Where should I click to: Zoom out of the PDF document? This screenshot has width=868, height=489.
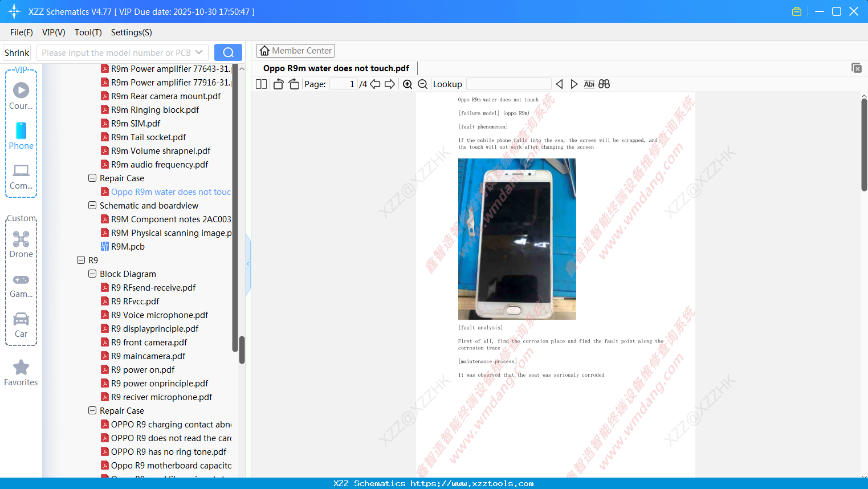point(422,84)
